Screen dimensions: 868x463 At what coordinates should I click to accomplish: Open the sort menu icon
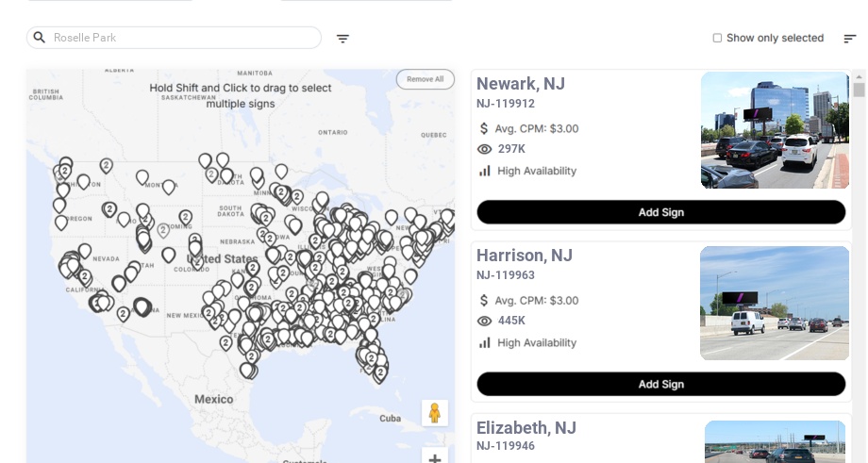(849, 39)
